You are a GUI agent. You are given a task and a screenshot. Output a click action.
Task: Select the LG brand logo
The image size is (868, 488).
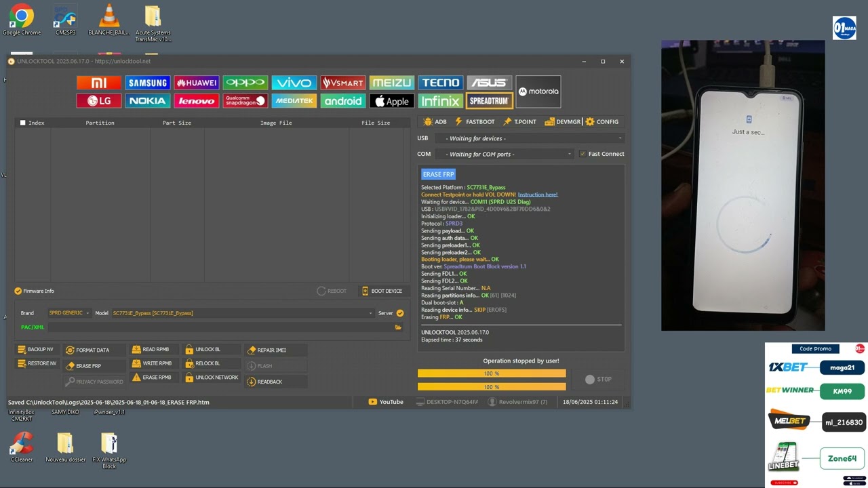[99, 101]
